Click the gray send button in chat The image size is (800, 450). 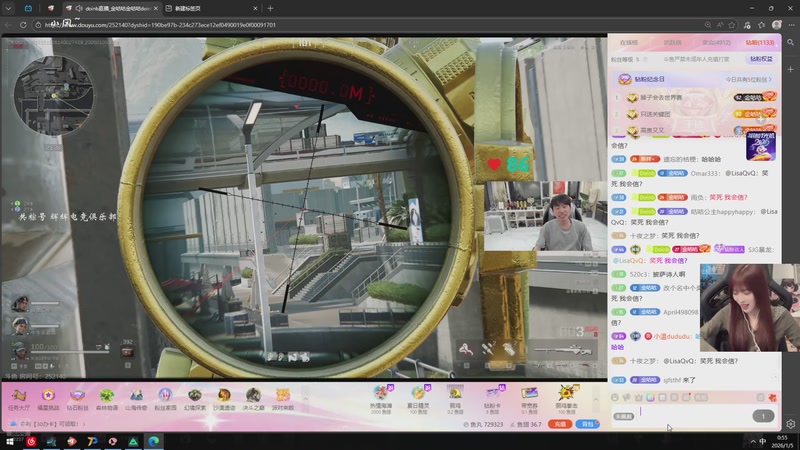click(763, 416)
